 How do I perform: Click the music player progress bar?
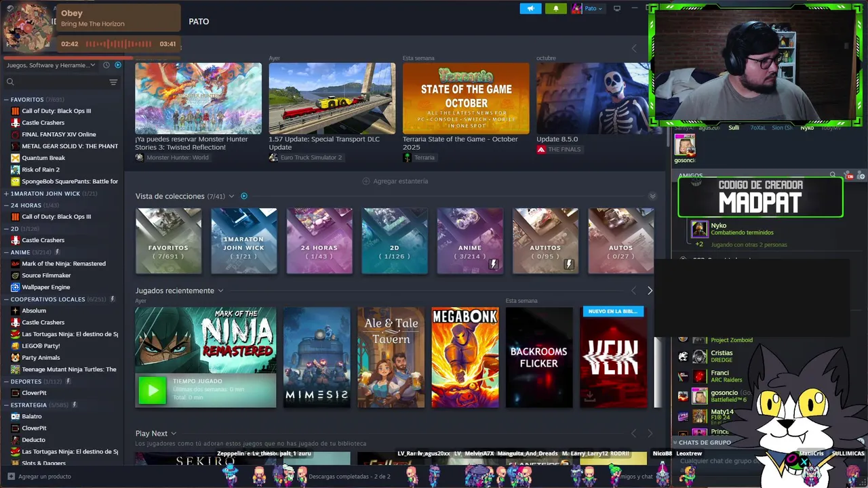(119, 44)
